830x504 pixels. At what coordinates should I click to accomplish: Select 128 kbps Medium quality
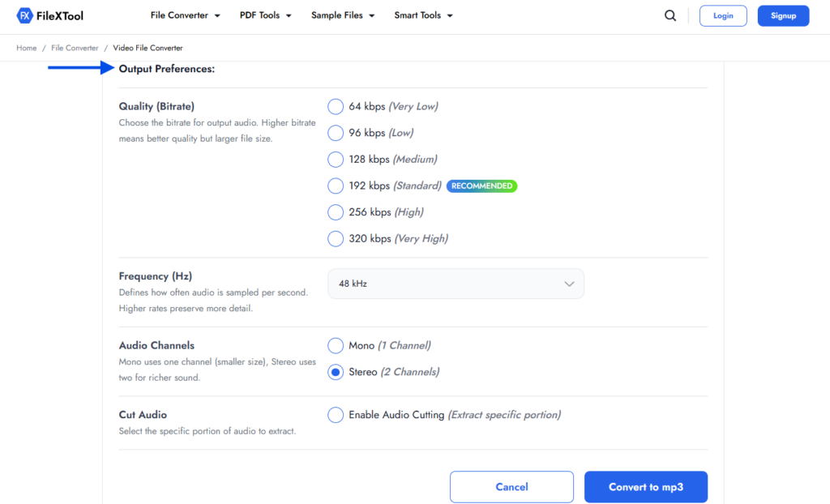(335, 159)
